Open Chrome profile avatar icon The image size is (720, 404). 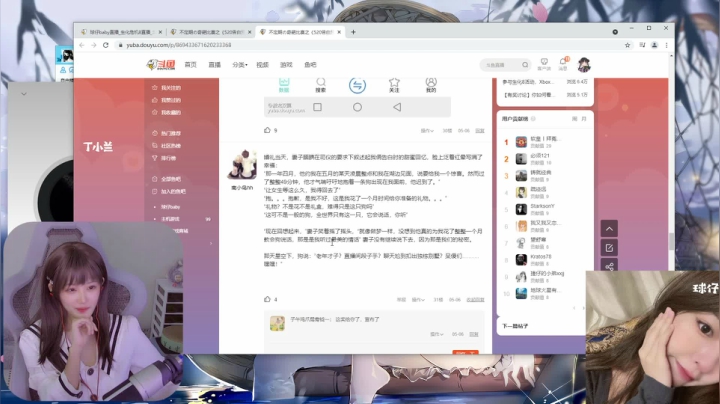(654, 45)
